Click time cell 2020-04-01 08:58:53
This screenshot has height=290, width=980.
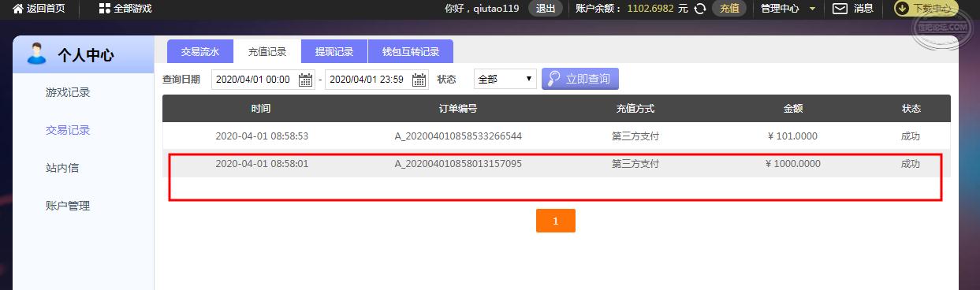point(262,136)
